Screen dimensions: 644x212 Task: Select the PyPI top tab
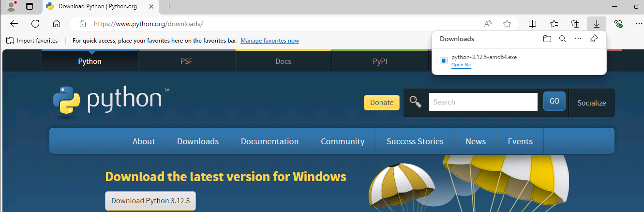click(x=380, y=61)
